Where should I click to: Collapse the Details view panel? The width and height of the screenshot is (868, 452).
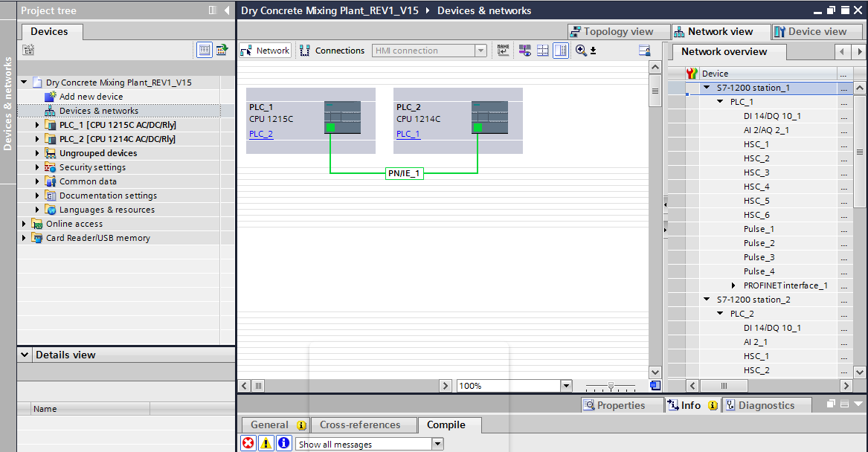(x=25, y=355)
